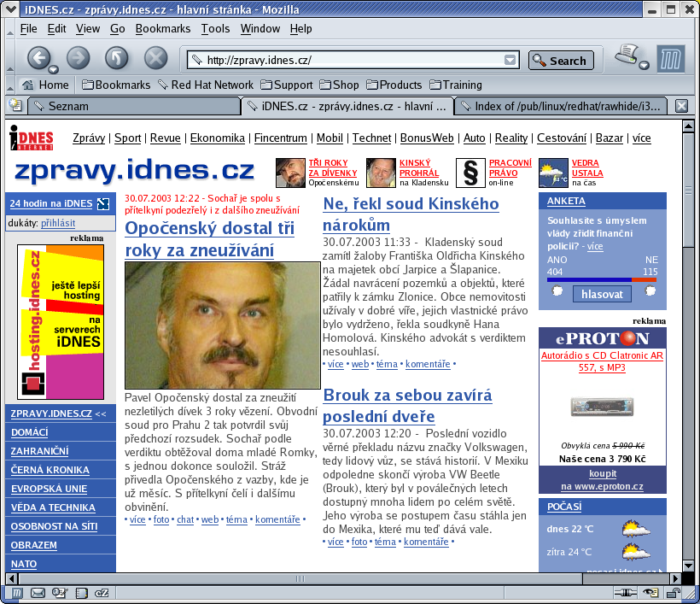Open the Shop bookmark folder
Screen dimensions: 700x604
pyautogui.click(x=339, y=85)
